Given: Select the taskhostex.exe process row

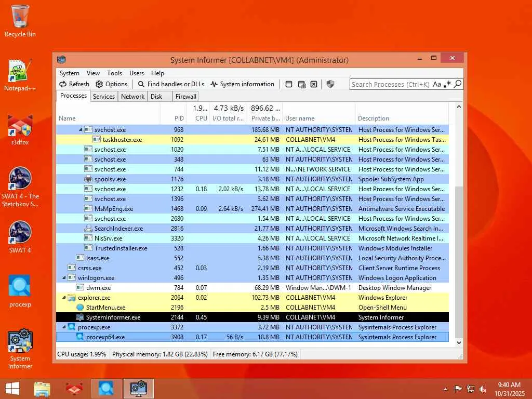Looking at the screenshot, I should pyautogui.click(x=252, y=139).
